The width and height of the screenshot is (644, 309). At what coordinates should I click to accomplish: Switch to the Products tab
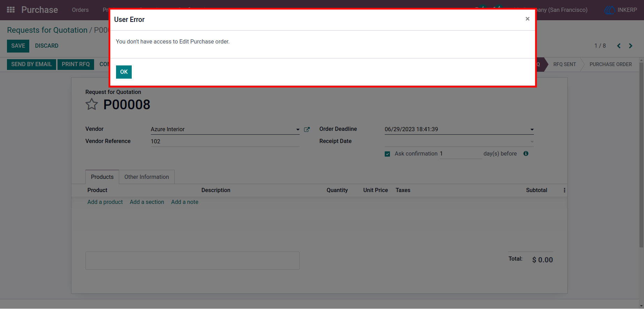click(102, 177)
